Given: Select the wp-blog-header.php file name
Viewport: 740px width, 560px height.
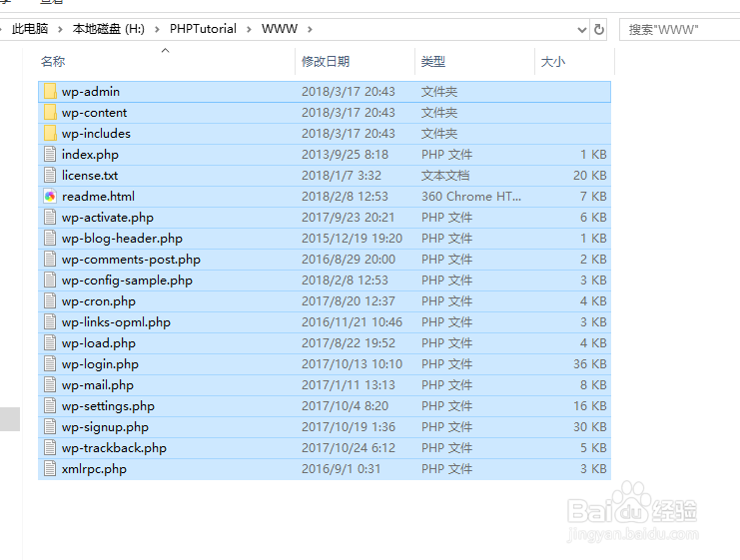Looking at the screenshot, I should (122, 239).
